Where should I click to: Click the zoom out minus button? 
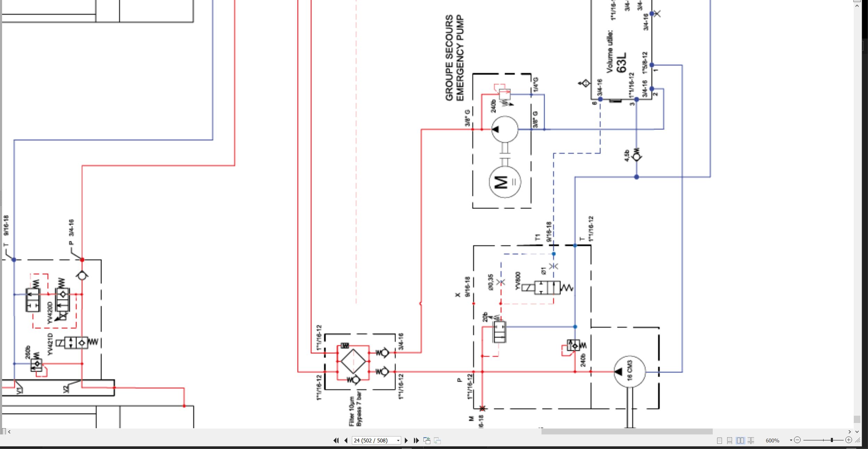[x=797, y=440]
